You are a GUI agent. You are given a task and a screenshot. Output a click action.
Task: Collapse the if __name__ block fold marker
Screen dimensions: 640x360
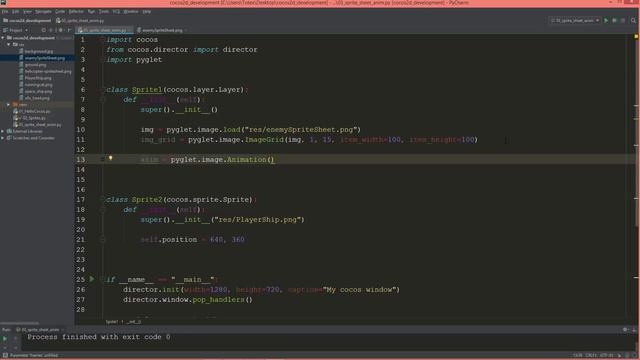(102, 280)
